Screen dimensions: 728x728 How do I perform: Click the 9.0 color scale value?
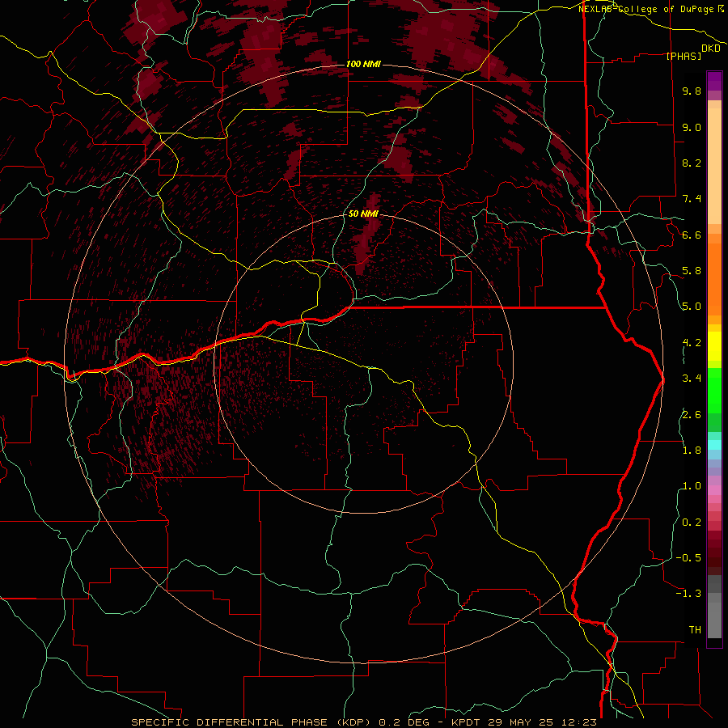coord(692,127)
